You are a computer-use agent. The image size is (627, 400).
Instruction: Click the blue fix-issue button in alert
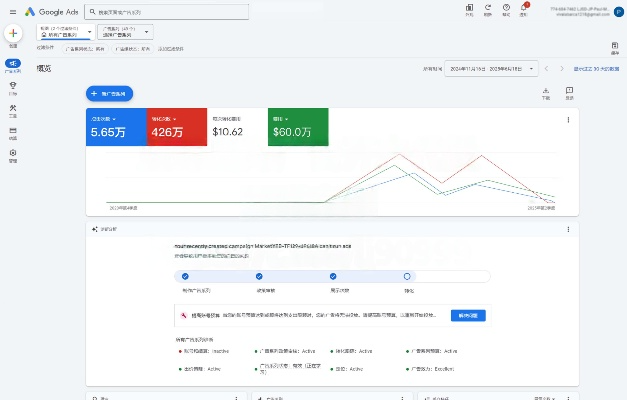click(x=470, y=315)
